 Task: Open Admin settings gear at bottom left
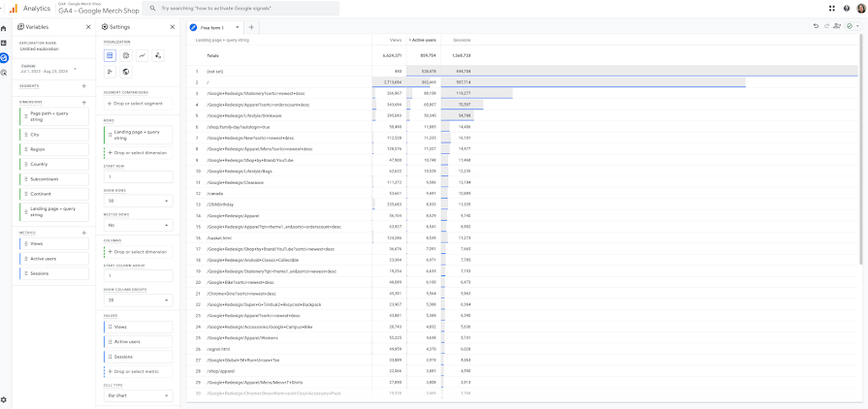pos(4,399)
